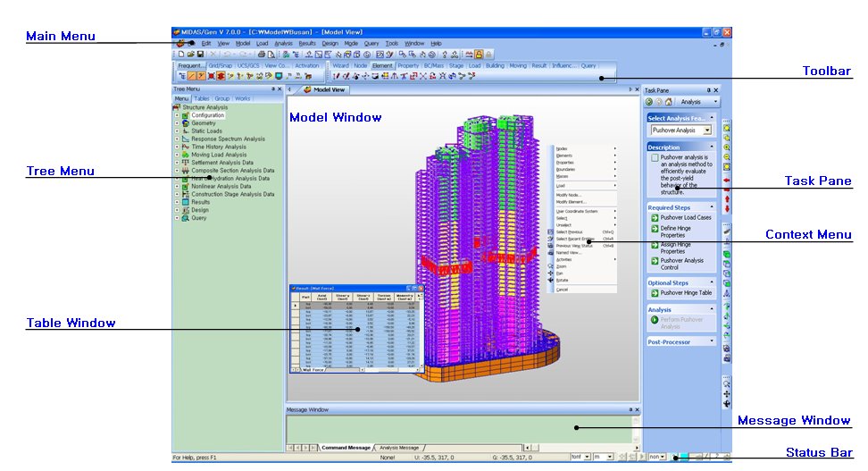Open the Analysis menu

click(x=283, y=43)
